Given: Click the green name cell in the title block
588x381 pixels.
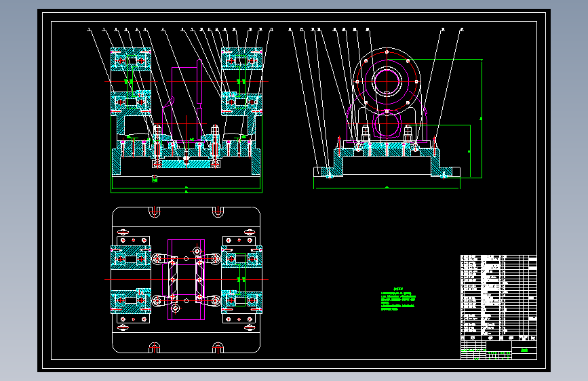Looking at the screenshot, I should tap(524, 350).
